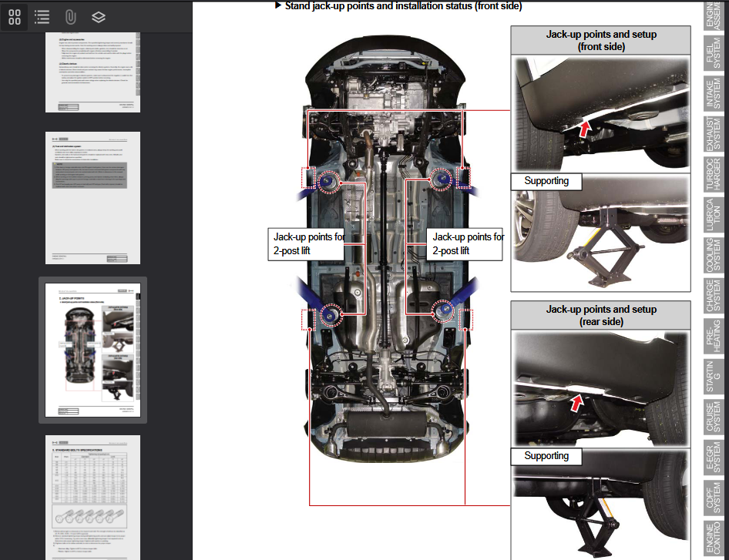
Task: Click the 'Supporting' label under rear side photo
Action: (546, 456)
